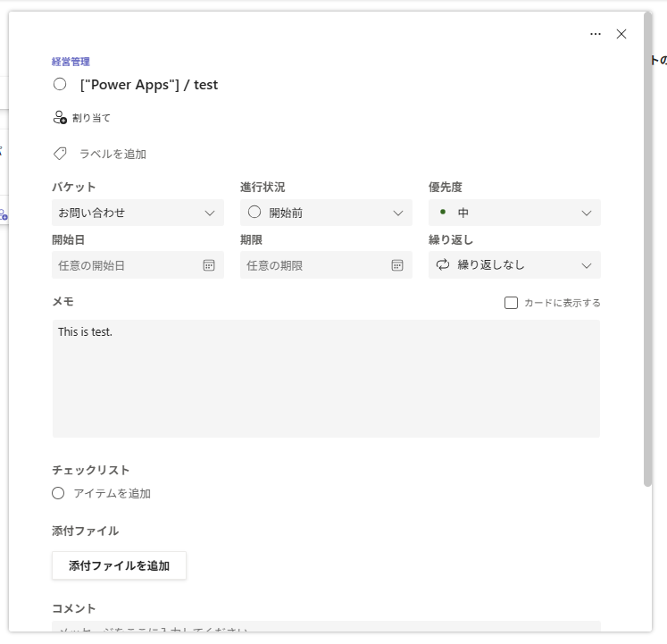667x644 pixels.
Task: Open the 優先度 dropdown showing 中
Action: [514, 213]
